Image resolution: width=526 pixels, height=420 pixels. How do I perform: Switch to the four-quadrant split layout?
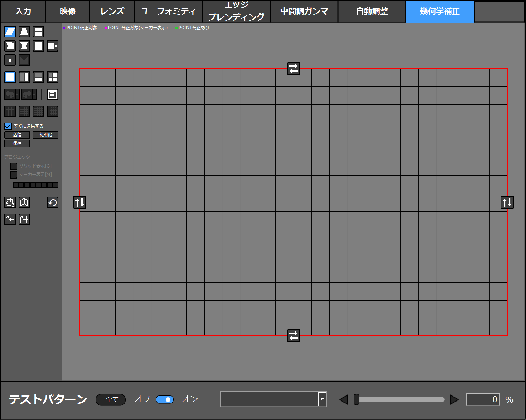pos(53,77)
